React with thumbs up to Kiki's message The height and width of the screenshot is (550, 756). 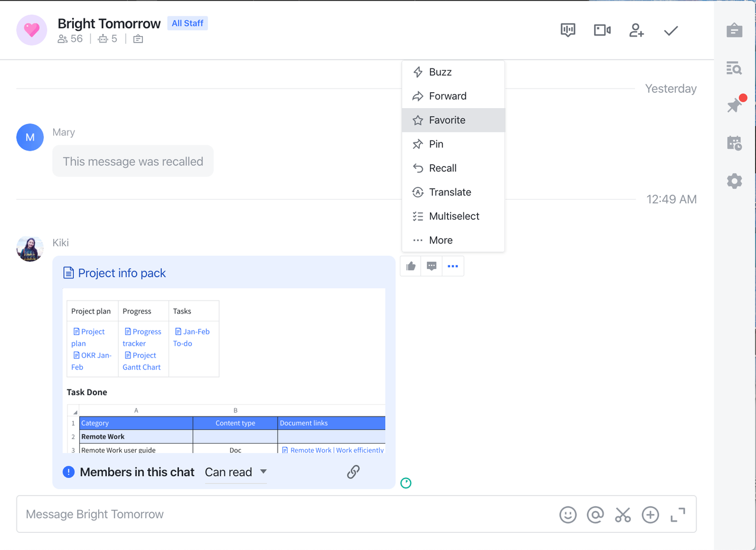coord(411,266)
